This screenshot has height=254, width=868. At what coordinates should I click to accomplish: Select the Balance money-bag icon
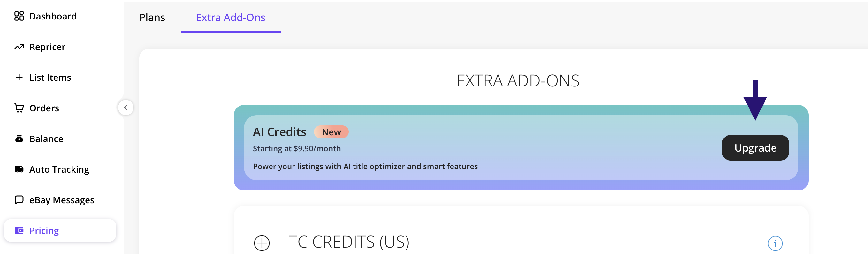tap(19, 138)
